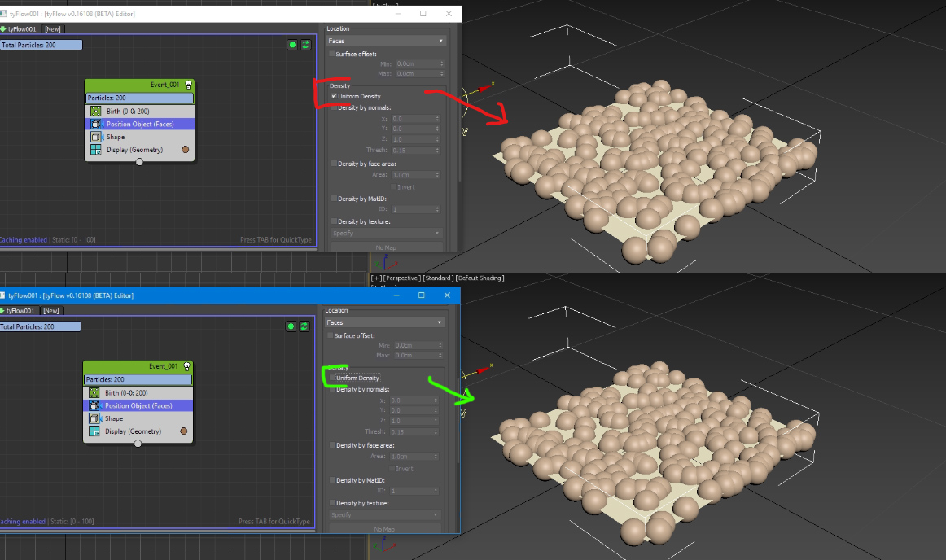Viewport: 946px width, 560px height.
Task: Open Faces location dropdown in upper editor
Action: [x=386, y=41]
